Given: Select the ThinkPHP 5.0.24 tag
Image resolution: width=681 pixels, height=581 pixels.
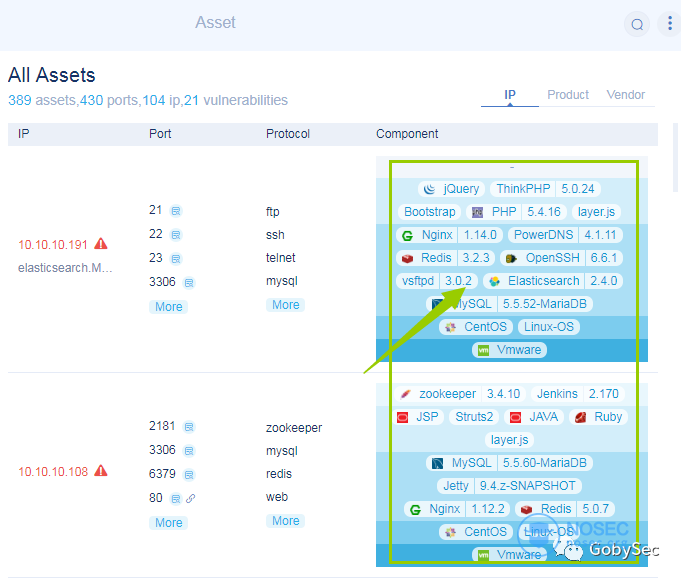Looking at the screenshot, I should (x=545, y=189).
